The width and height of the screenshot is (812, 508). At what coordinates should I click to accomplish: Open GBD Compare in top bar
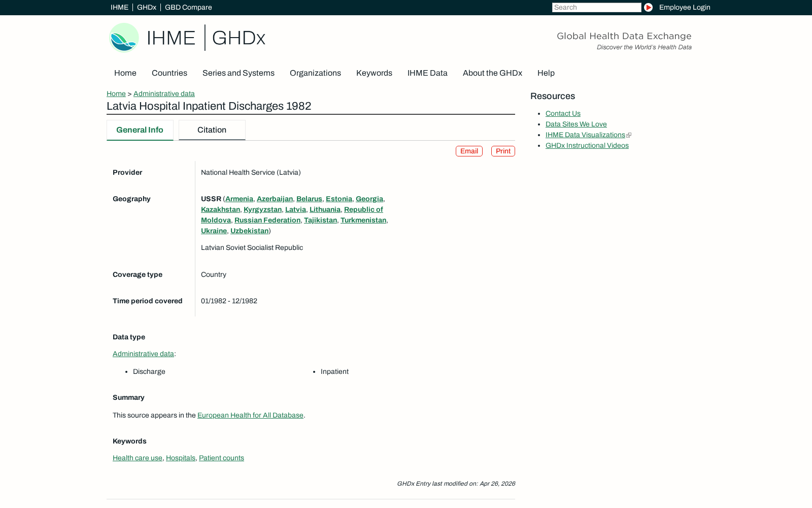(x=188, y=7)
